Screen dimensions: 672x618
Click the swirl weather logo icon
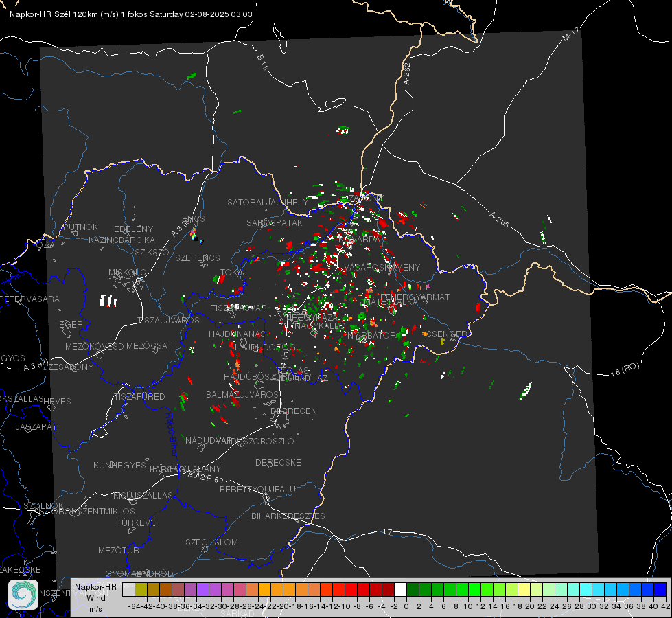tap(23, 594)
